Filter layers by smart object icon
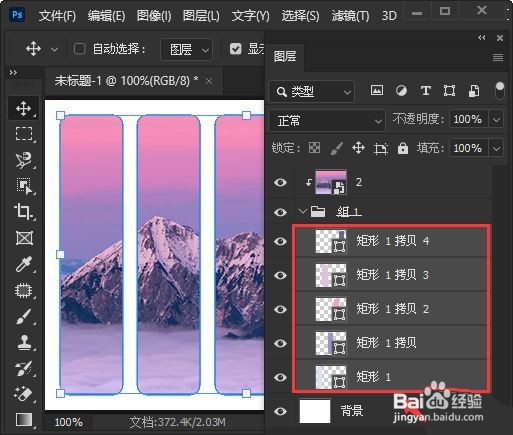This screenshot has width=513, height=435. (x=474, y=91)
